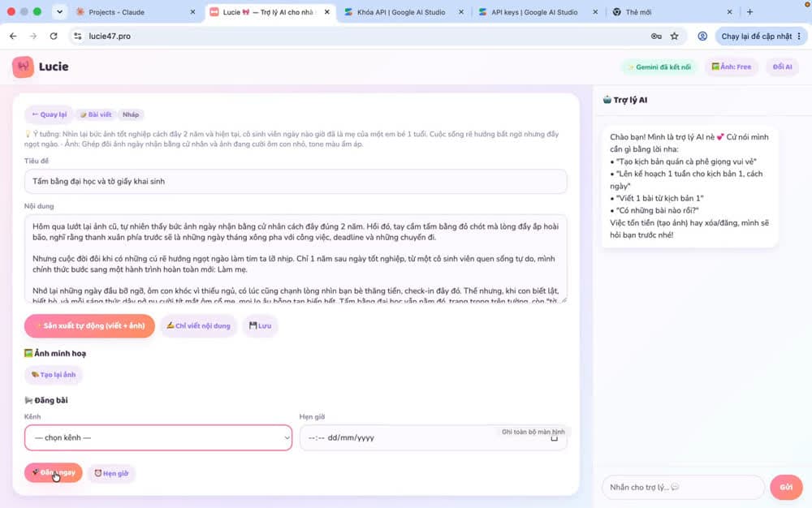Click the 'Gemini đã kết nối' status badge
The width and height of the screenshot is (812, 508).
point(659,67)
